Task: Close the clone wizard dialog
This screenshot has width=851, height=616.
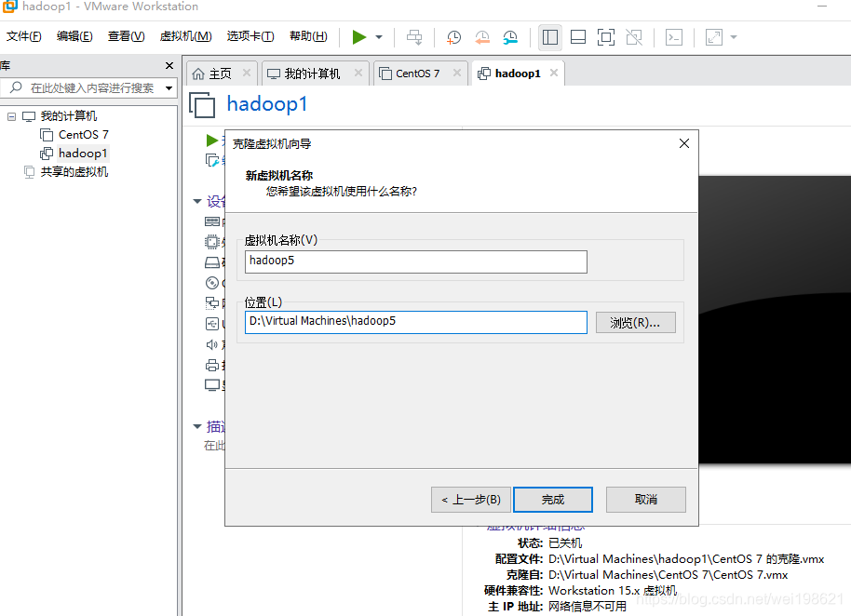Action: [x=684, y=143]
